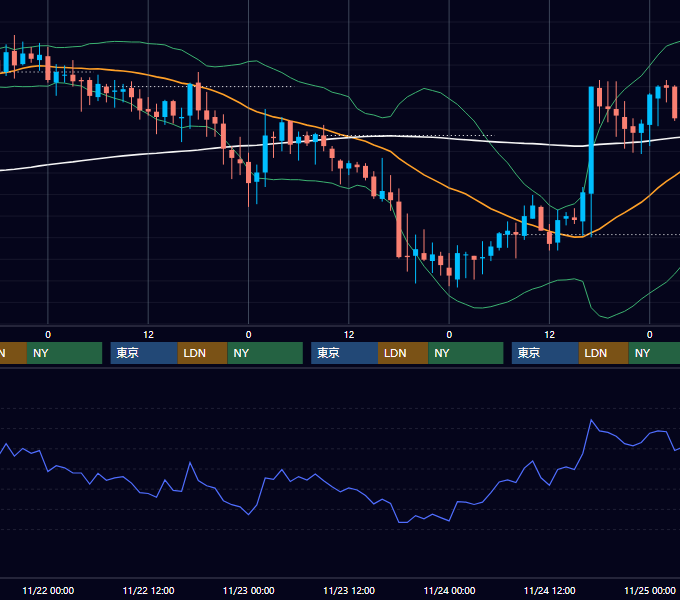This screenshot has width=680, height=600.
Task: Select the LDN session block after 11/24 12:00
Action: 604,353
